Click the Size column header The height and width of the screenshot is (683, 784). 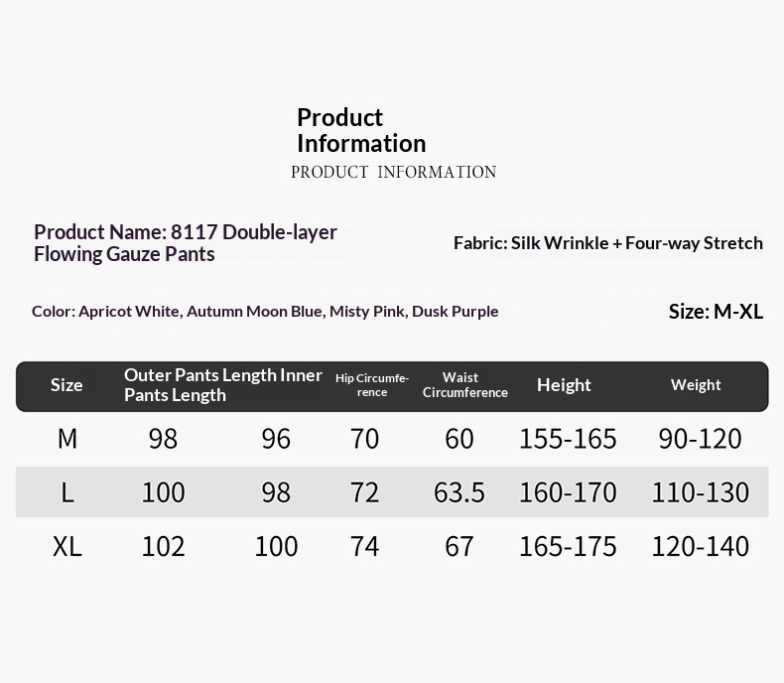tap(66, 385)
